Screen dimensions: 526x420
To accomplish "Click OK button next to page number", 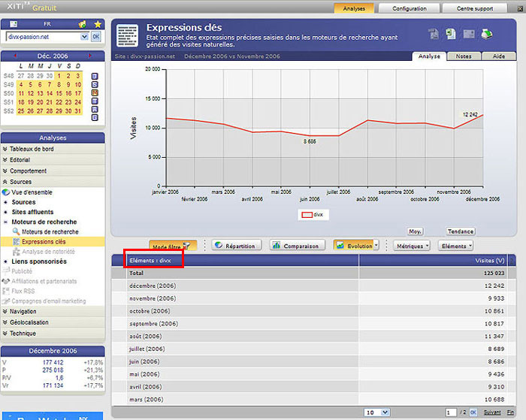I will point(473,412).
